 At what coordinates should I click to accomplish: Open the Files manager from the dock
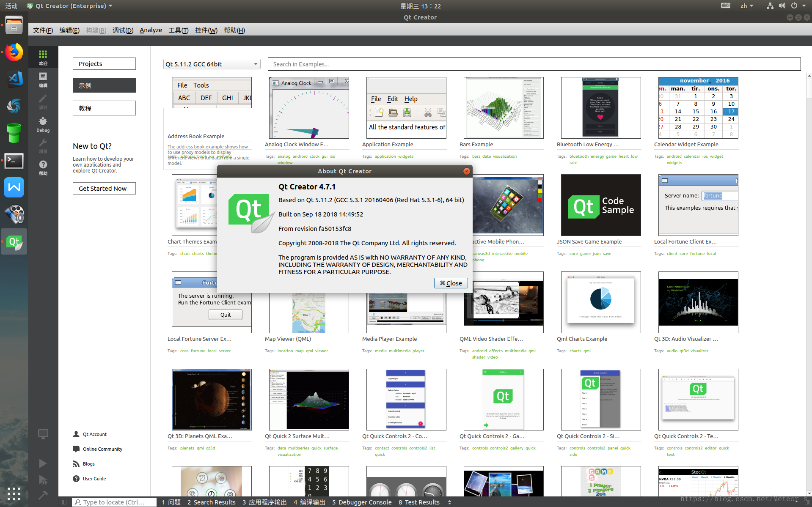pos(14,25)
